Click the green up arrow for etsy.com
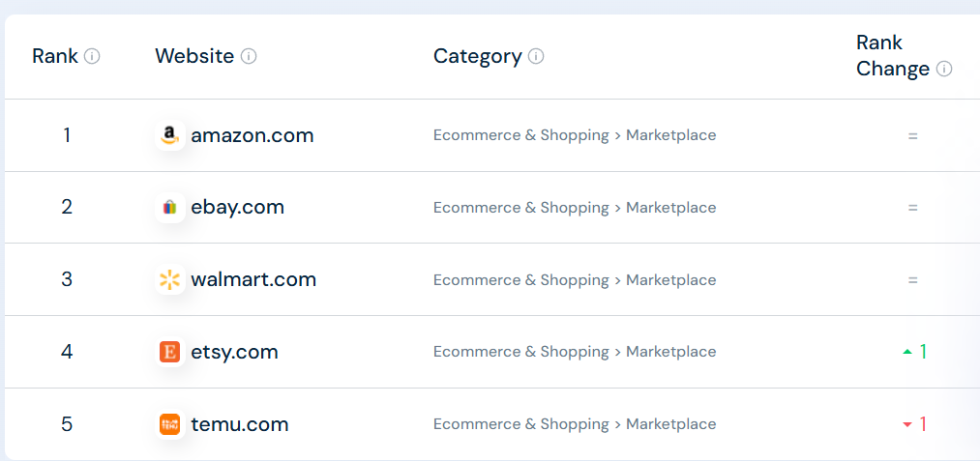The image size is (980, 461). (x=906, y=352)
